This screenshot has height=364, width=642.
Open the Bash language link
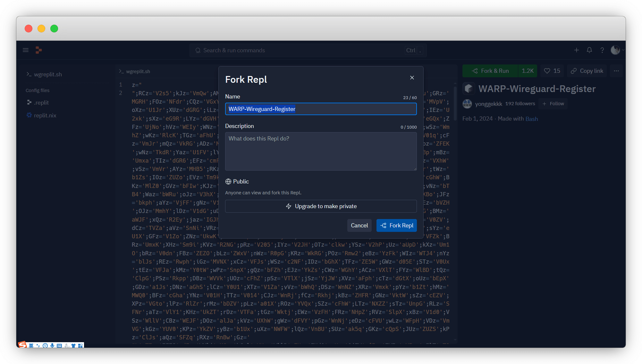coord(531,119)
